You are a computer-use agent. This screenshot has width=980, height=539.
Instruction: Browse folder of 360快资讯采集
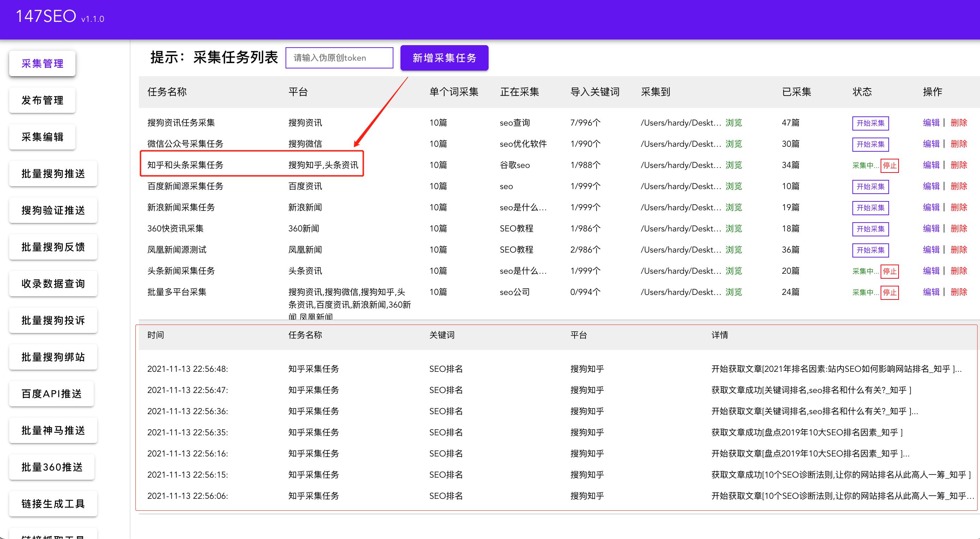[734, 228]
